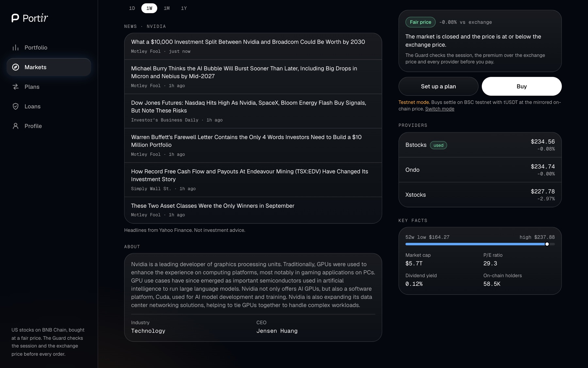Click the 52-week range slider handle

[x=547, y=244]
